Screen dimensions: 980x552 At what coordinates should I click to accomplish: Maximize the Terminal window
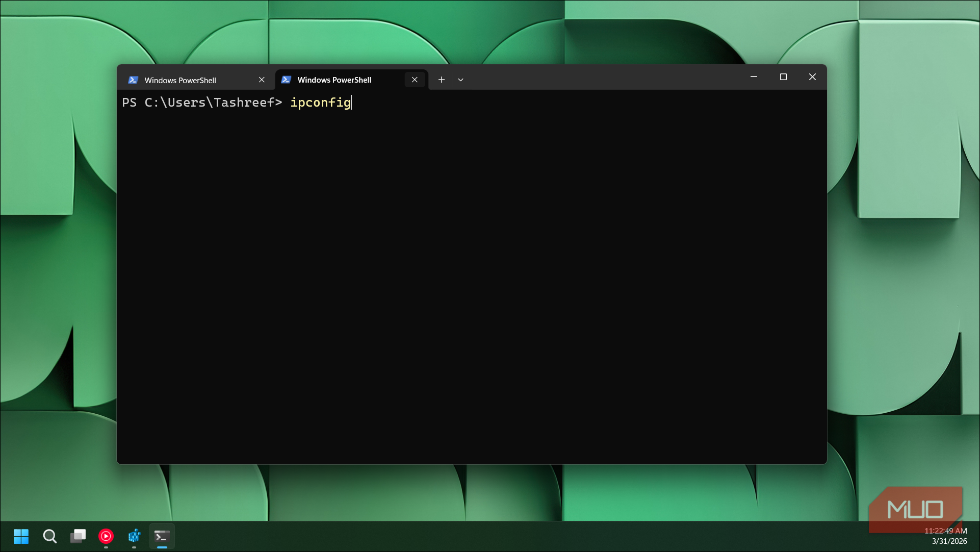[x=783, y=77]
